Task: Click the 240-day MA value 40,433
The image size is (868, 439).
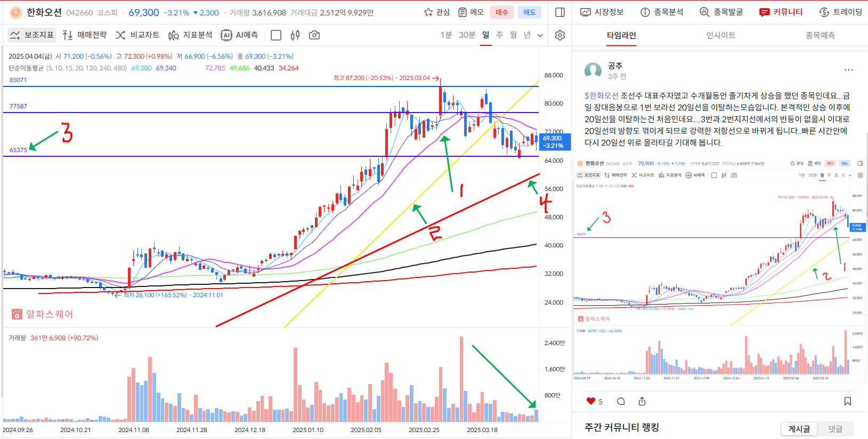Action: coord(264,68)
